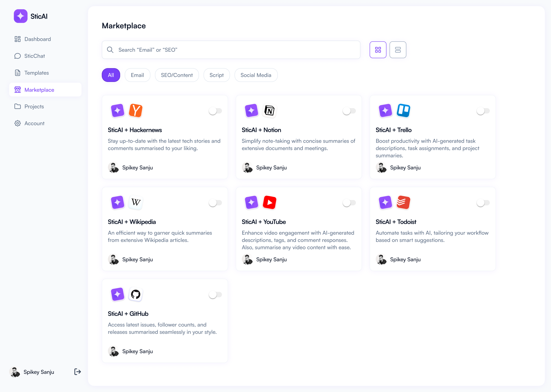551x392 pixels.
Task: Switch to list view layout
Action: 398,50
